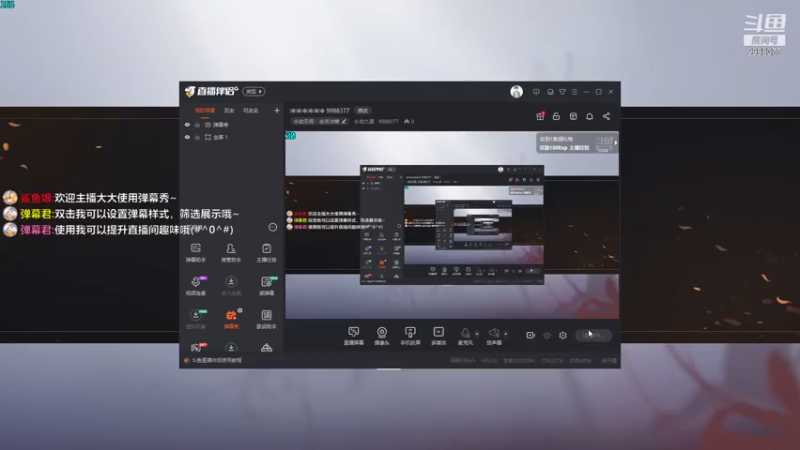
Task: Open the 主播任务 tool
Action: (266, 253)
